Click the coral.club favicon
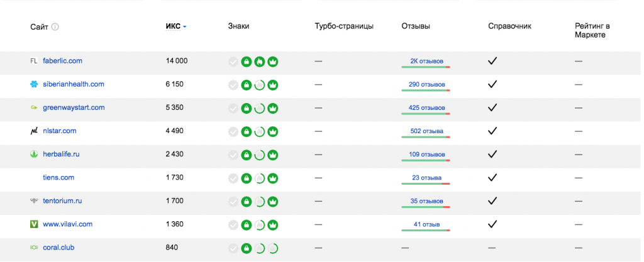The image size is (644, 262). pos(34,248)
